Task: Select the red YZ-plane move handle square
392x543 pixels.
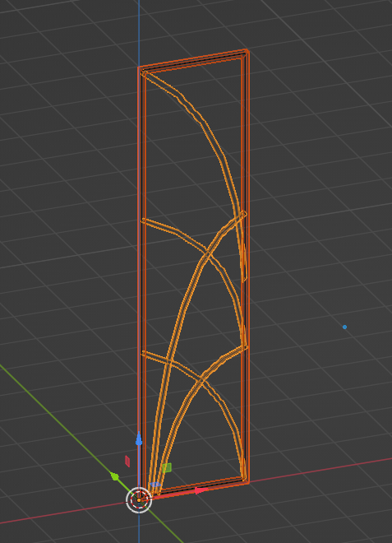Action: (127, 462)
